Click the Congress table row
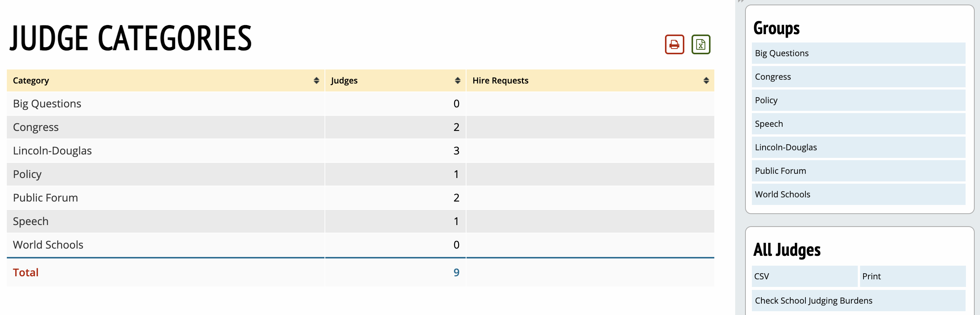980x315 pixels. pyautogui.click(x=36, y=127)
